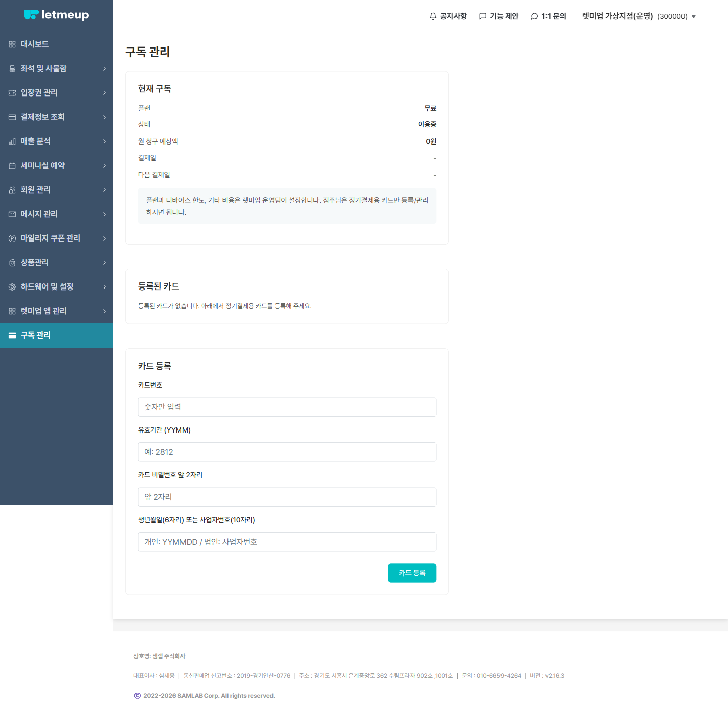Click the 상호명: 샘랩 주식회사 footer text
The height and width of the screenshot is (720, 728).
pyautogui.click(x=159, y=656)
